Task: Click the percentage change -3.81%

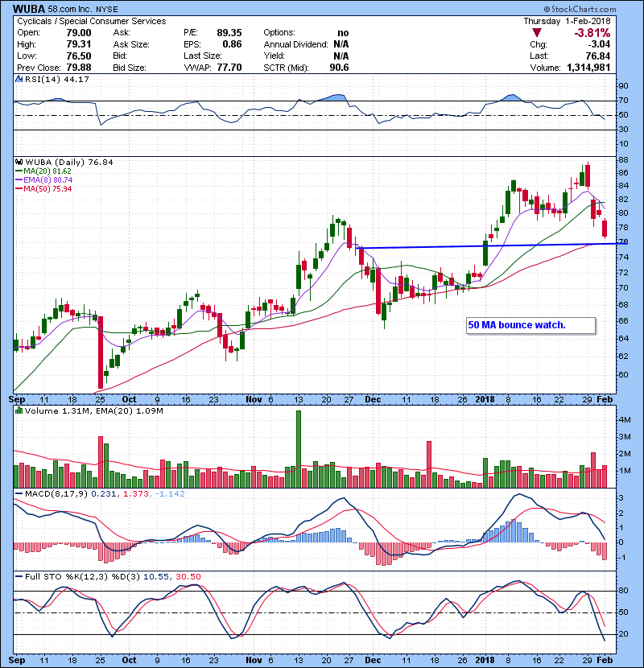Action: pyautogui.click(x=592, y=33)
